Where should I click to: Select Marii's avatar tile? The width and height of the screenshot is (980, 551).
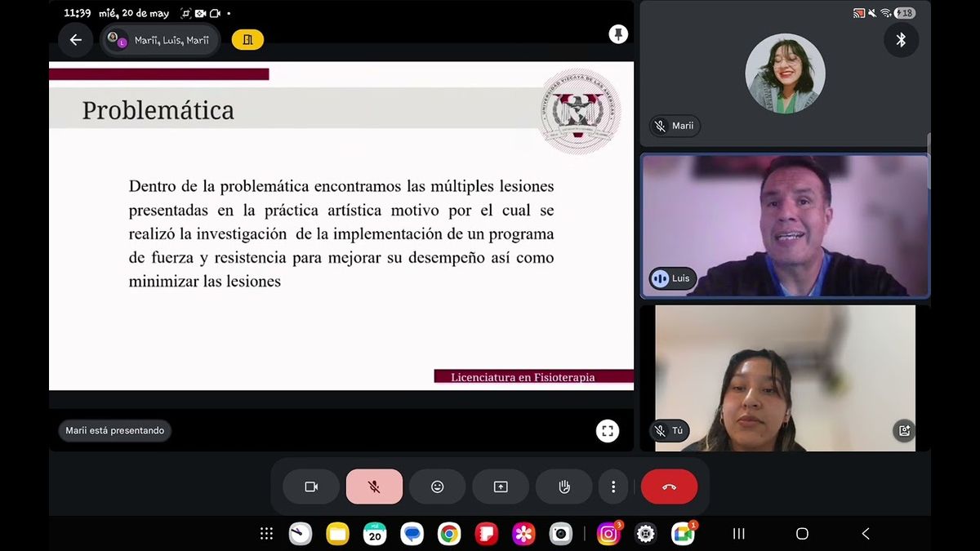point(785,73)
